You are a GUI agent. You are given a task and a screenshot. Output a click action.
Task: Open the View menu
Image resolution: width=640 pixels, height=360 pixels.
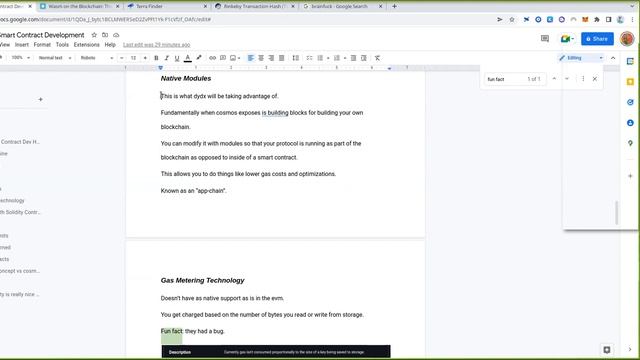(5, 44)
